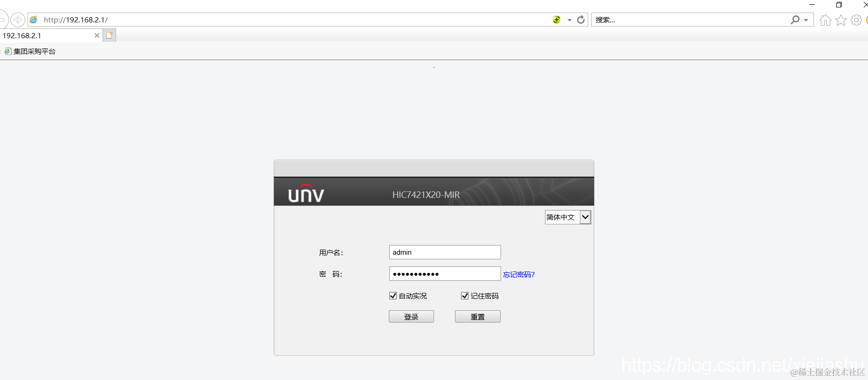The image size is (868, 380).
Task: Click the 登录 login button
Action: click(x=411, y=316)
